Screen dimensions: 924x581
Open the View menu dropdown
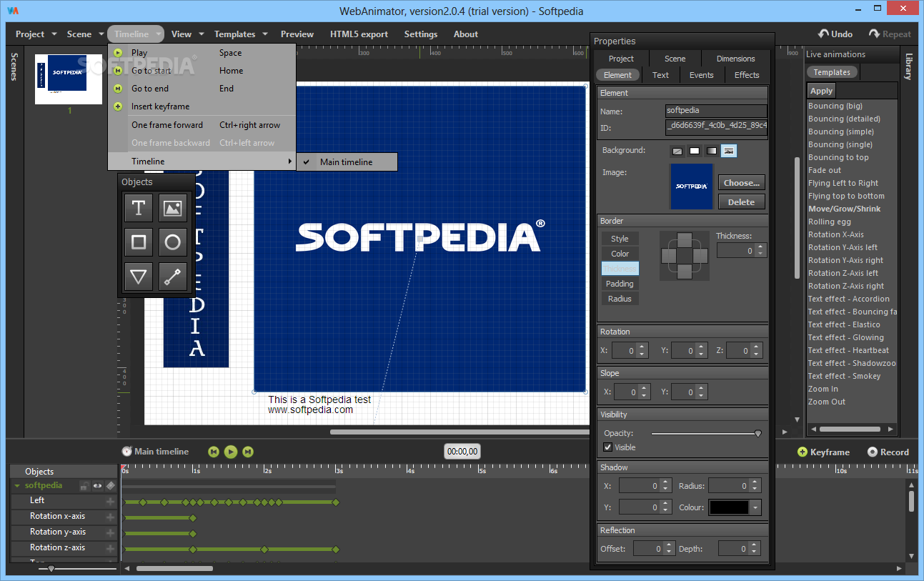point(187,34)
